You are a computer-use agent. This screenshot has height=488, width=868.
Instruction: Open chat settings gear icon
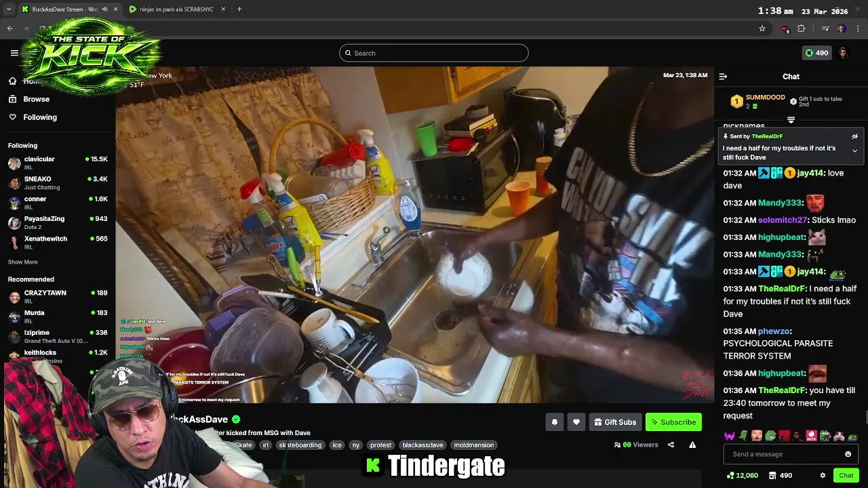(823, 475)
